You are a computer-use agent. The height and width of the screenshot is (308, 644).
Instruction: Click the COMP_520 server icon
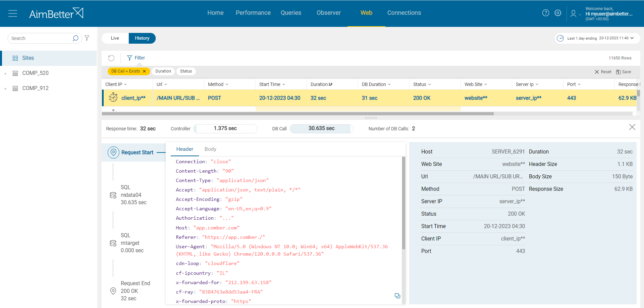click(15, 73)
